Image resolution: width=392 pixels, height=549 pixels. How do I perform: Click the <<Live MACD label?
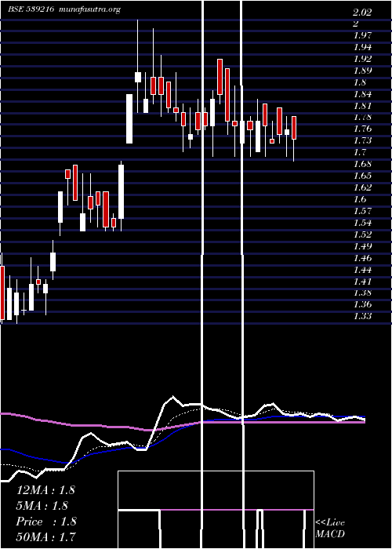pyautogui.click(x=330, y=529)
